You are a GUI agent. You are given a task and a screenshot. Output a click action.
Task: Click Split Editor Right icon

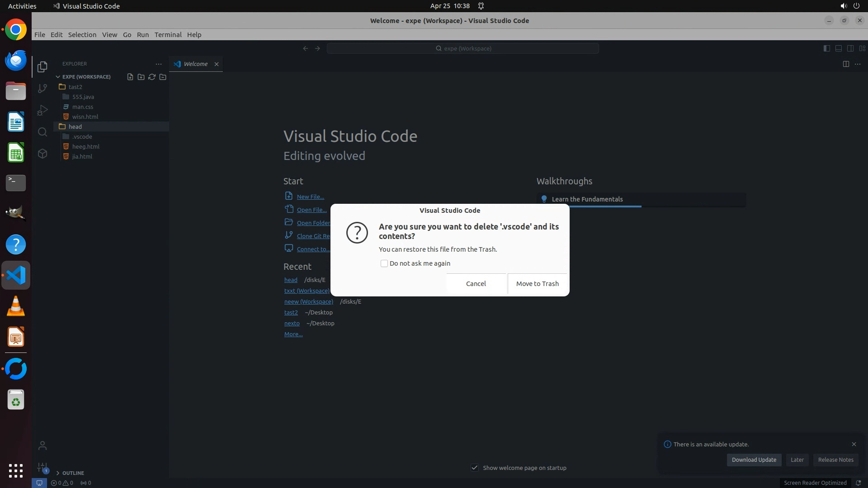pos(846,64)
